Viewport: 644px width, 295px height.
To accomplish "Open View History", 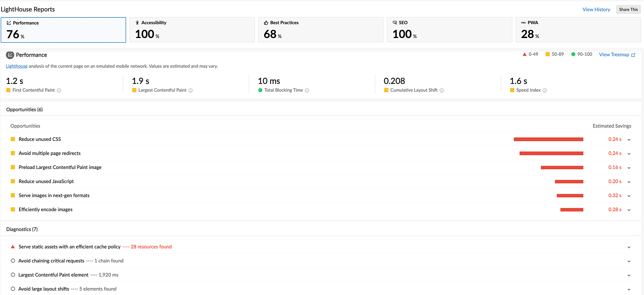I will tap(596, 9).
